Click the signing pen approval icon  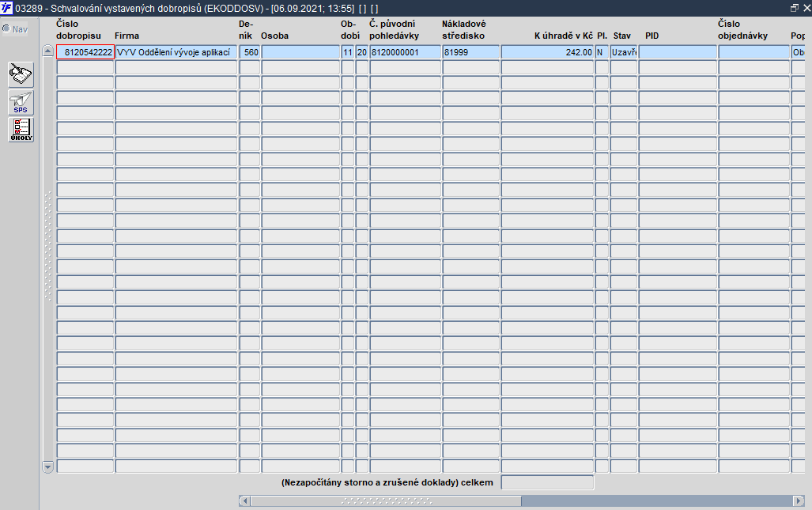point(21,74)
